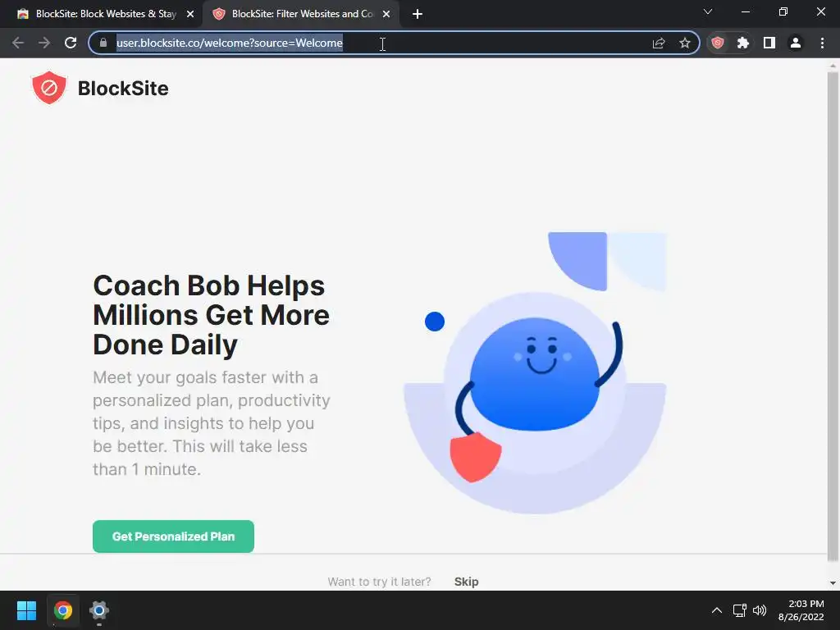Go back using the browser back arrow

click(x=18, y=43)
